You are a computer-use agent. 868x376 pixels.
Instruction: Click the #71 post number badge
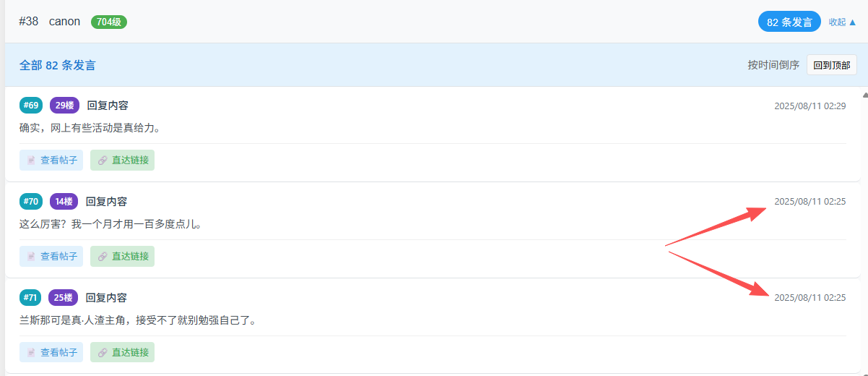click(x=30, y=298)
